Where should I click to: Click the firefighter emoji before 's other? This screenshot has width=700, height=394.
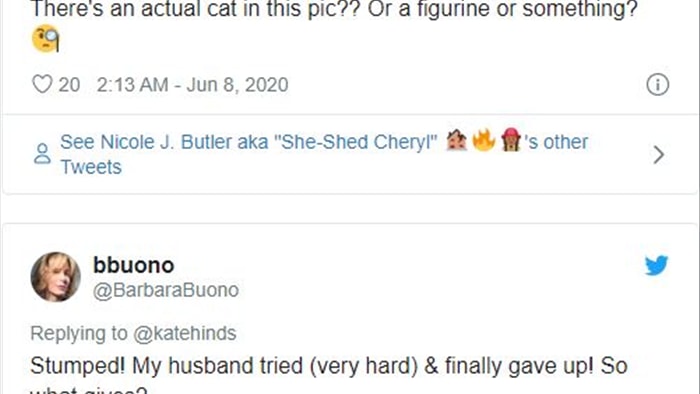[x=511, y=140]
